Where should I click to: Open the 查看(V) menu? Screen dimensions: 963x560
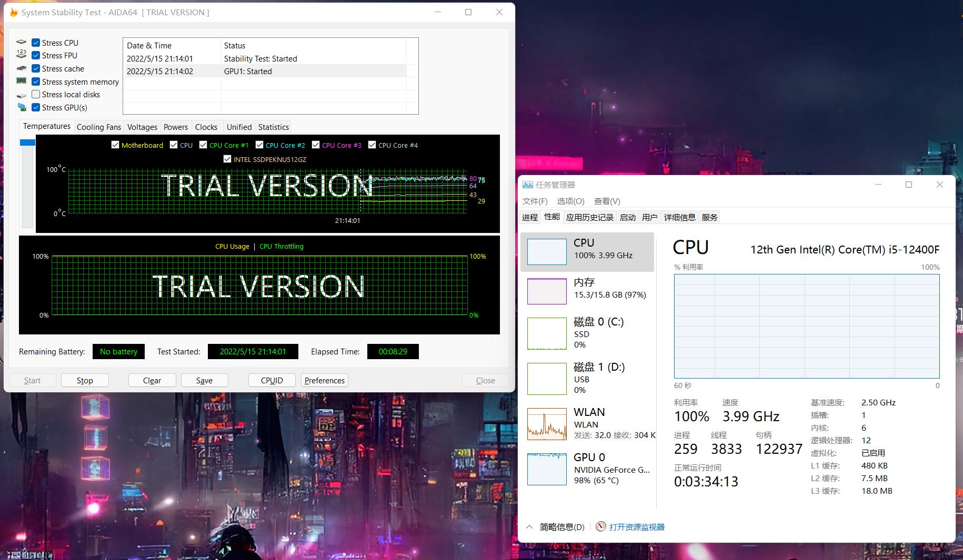tap(607, 201)
